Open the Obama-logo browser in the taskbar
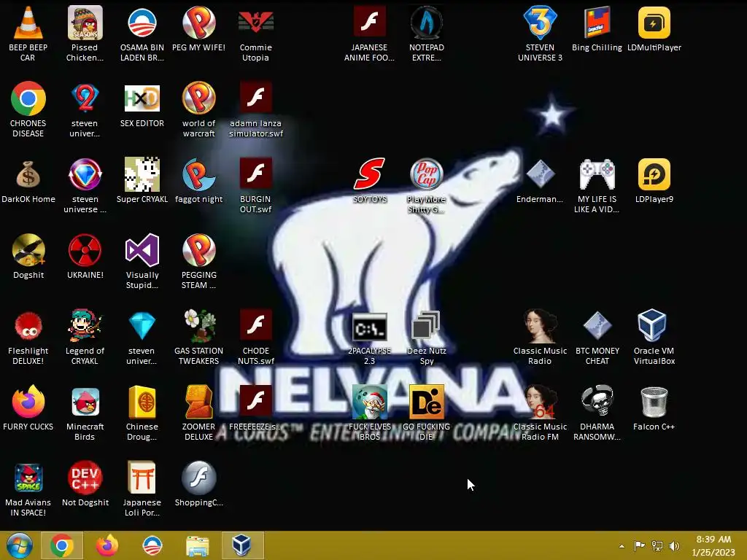Viewport: 747px width, 560px height. (152, 545)
